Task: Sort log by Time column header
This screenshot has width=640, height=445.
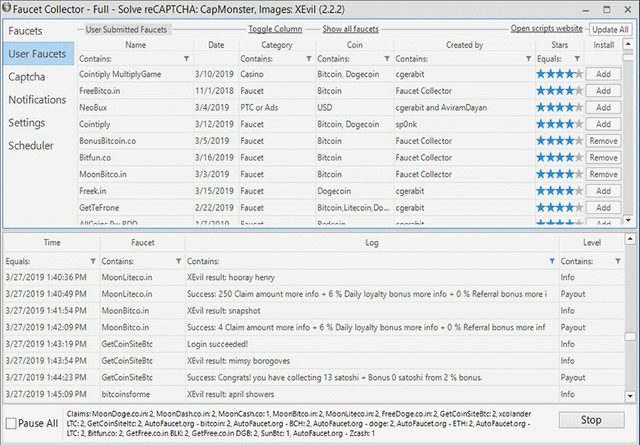Action: pos(52,243)
